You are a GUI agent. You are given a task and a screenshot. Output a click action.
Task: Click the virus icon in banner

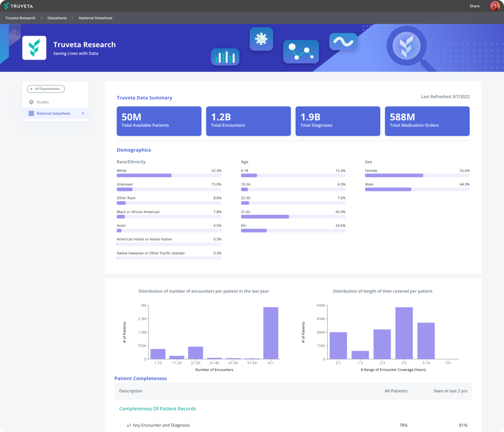261,39
